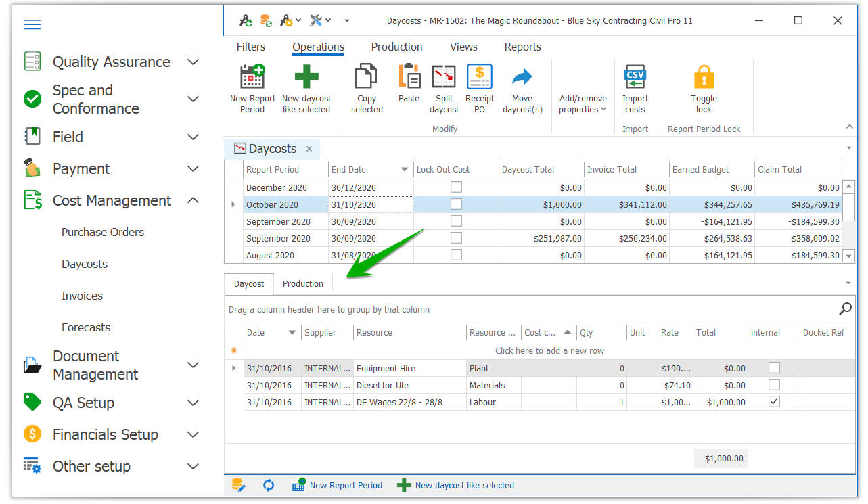Switch to the Reports ribbon tab
Image resolution: width=868 pixels, height=504 pixels.
coord(523,47)
